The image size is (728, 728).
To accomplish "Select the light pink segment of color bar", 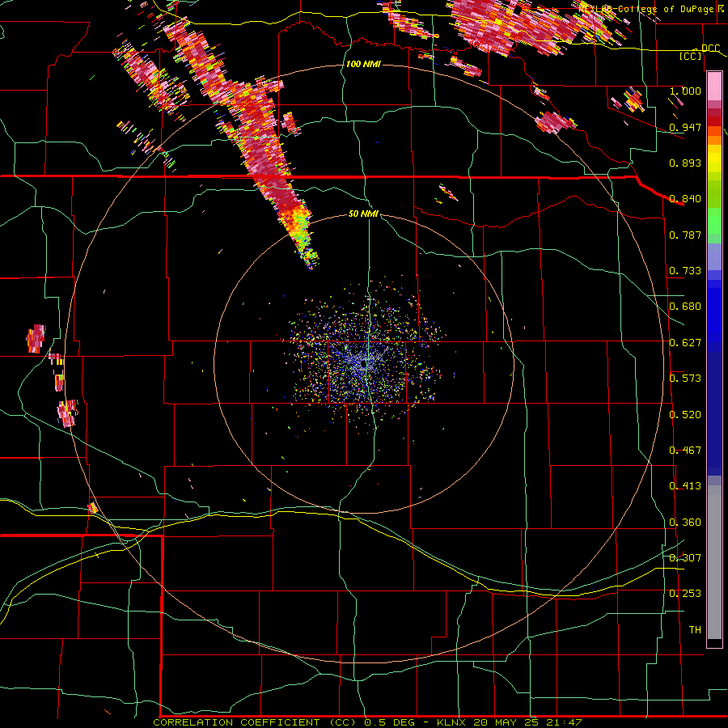I will pos(714,87).
